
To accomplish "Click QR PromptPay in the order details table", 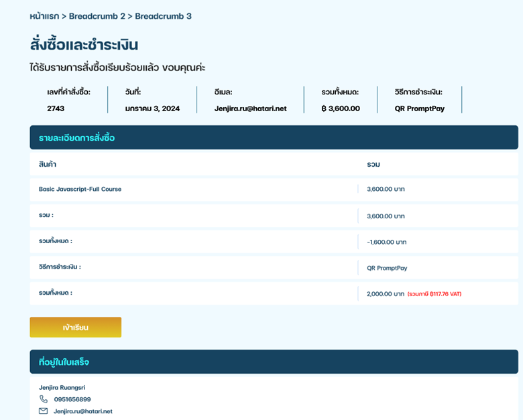I will (x=387, y=268).
